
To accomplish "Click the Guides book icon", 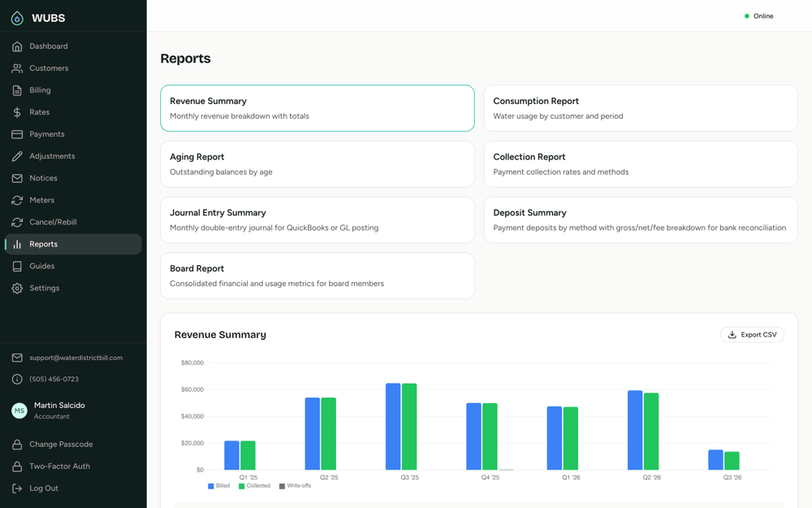I will coord(17,266).
